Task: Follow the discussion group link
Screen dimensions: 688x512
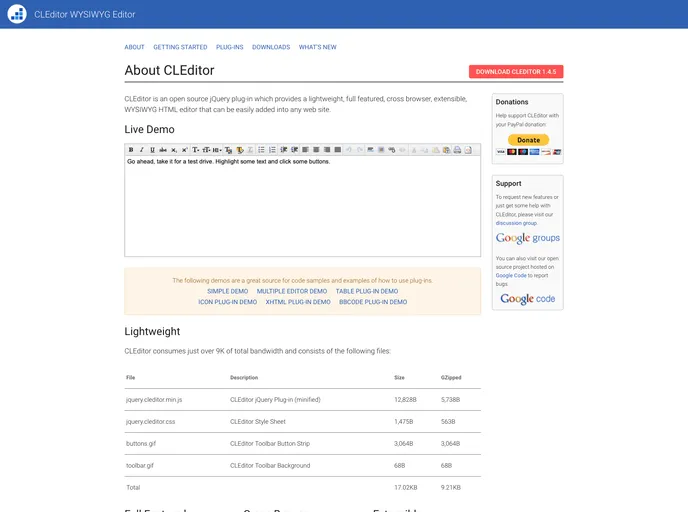Action: 516,223
